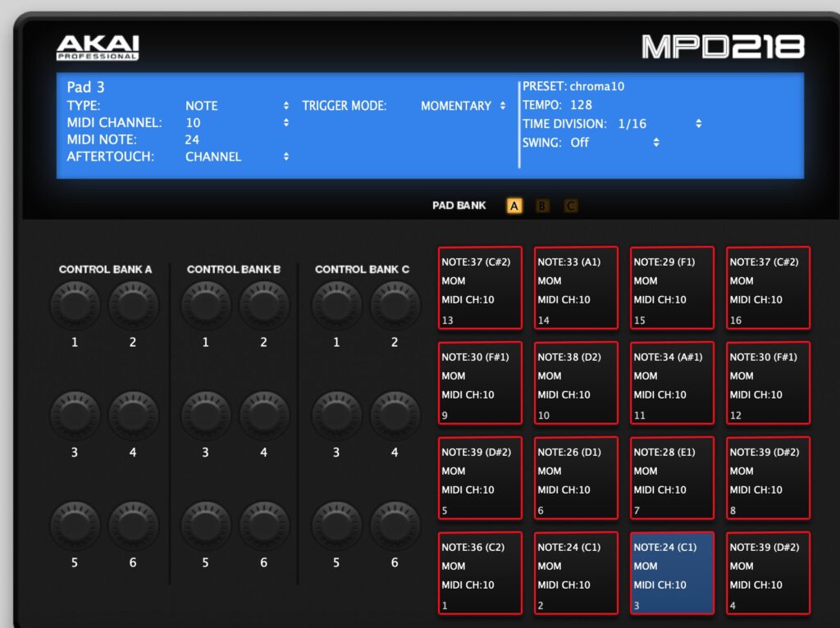Image resolution: width=840 pixels, height=628 pixels.
Task: Select knob 5 in Control Bank A
Action: pyautogui.click(x=75, y=526)
